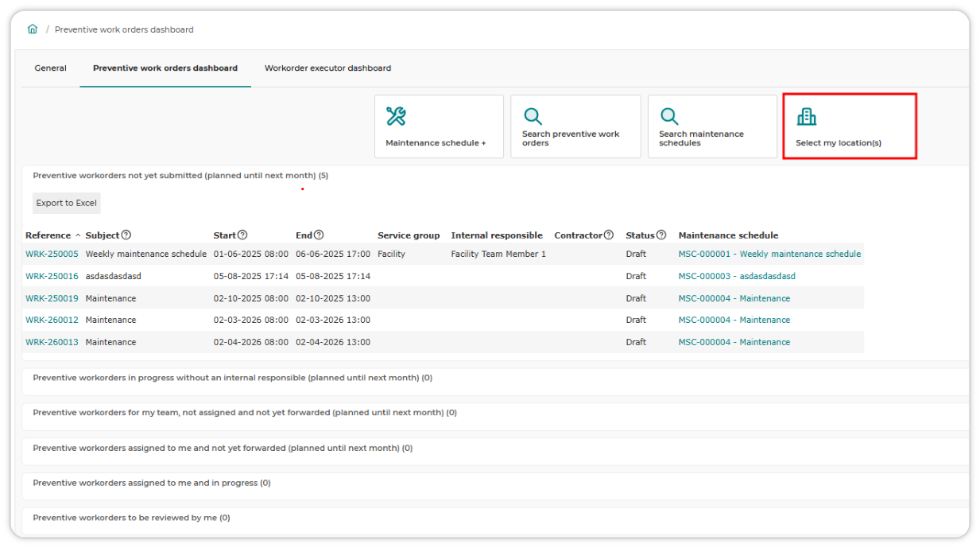This screenshot has height=548, width=980.
Task: Click the Weekly maintenance schedule subject cell
Action: pyautogui.click(x=147, y=255)
